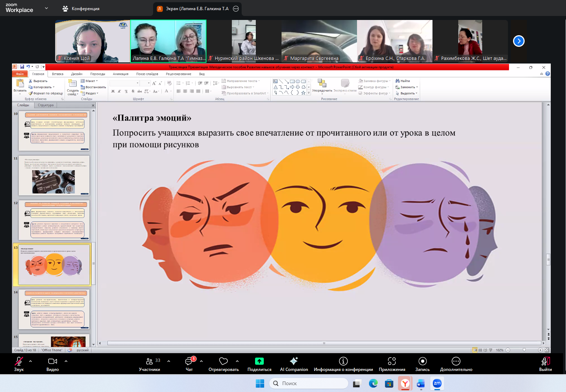This screenshot has height=392, width=566.
Task: Open conference information
Action: (343, 364)
